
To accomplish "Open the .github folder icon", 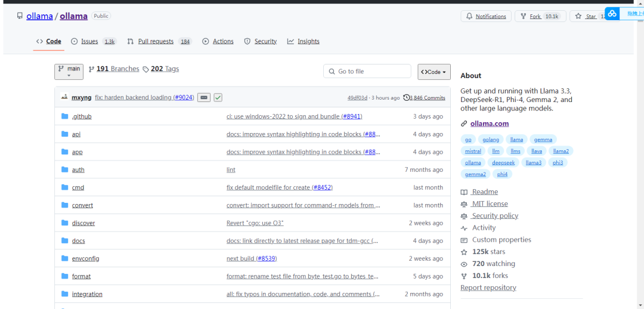I will tap(64, 116).
